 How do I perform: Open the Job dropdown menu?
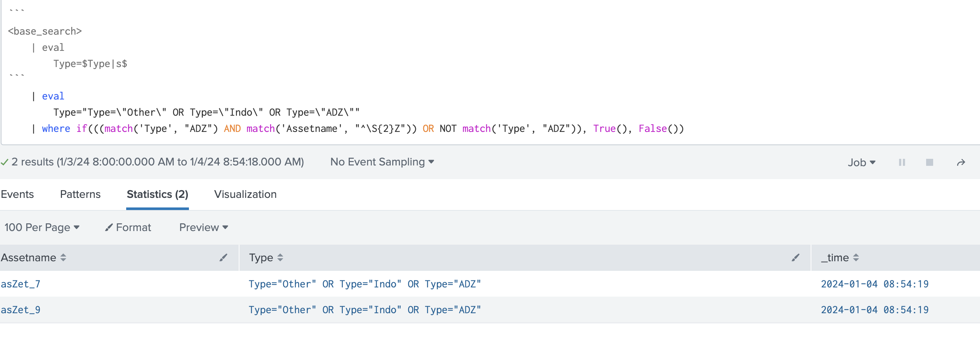[x=861, y=162]
